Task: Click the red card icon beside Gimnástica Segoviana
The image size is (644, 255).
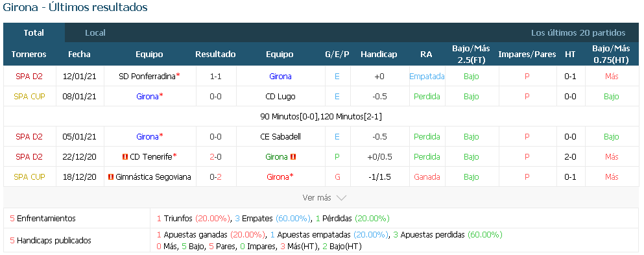Action: (111, 177)
